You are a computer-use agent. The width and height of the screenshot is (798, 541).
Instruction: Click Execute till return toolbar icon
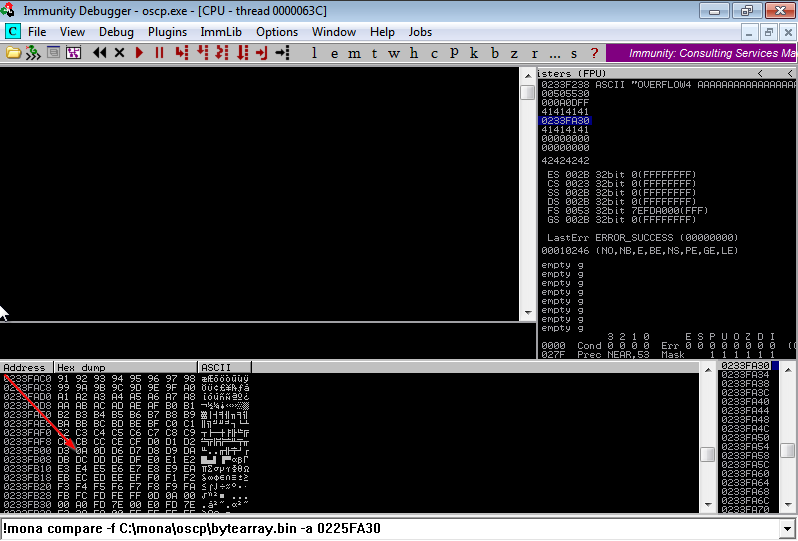(262, 52)
